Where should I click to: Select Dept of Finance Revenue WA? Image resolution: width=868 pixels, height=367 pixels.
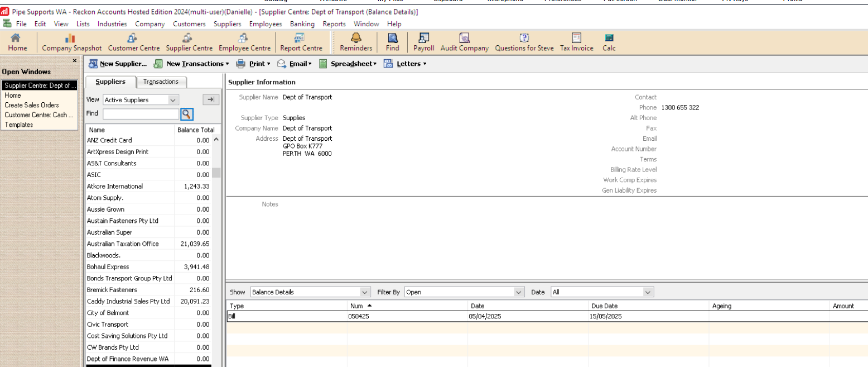point(148,359)
